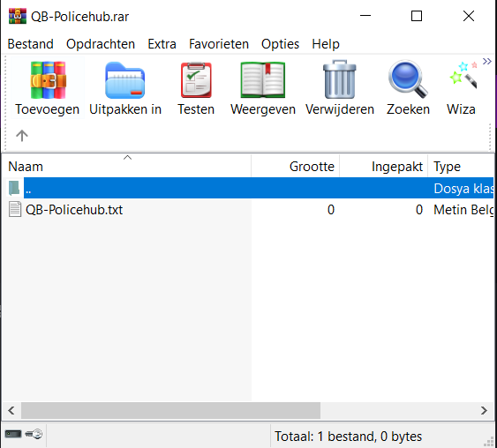Image resolution: width=497 pixels, height=448 pixels.
Task: Click the Toevoegen archive icon
Action: tap(48, 79)
